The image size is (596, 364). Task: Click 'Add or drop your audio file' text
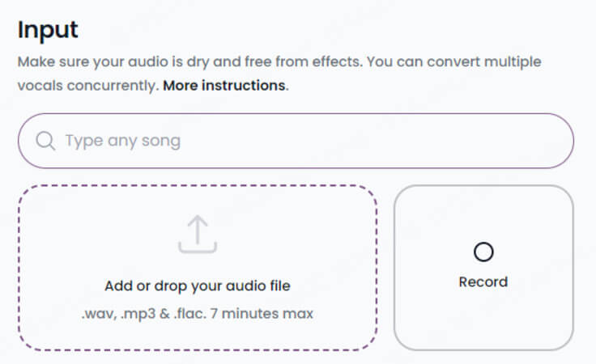(x=198, y=286)
